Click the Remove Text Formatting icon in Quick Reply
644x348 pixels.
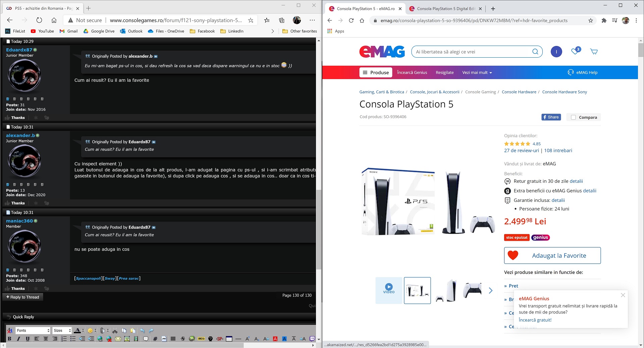pos(10,331)
